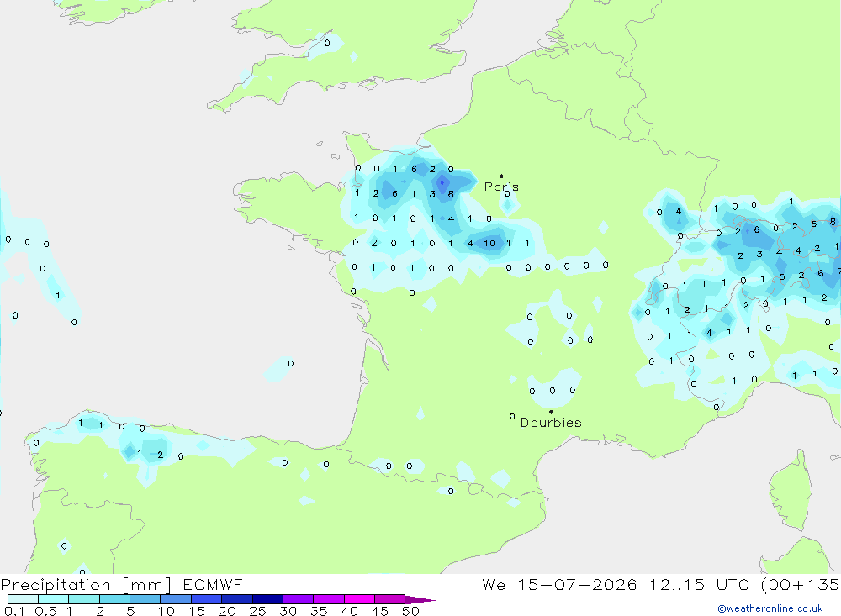Pick the 15–20 mm legend swatch
The height and width of the screenshot is (616, 841).
[207, 599]
